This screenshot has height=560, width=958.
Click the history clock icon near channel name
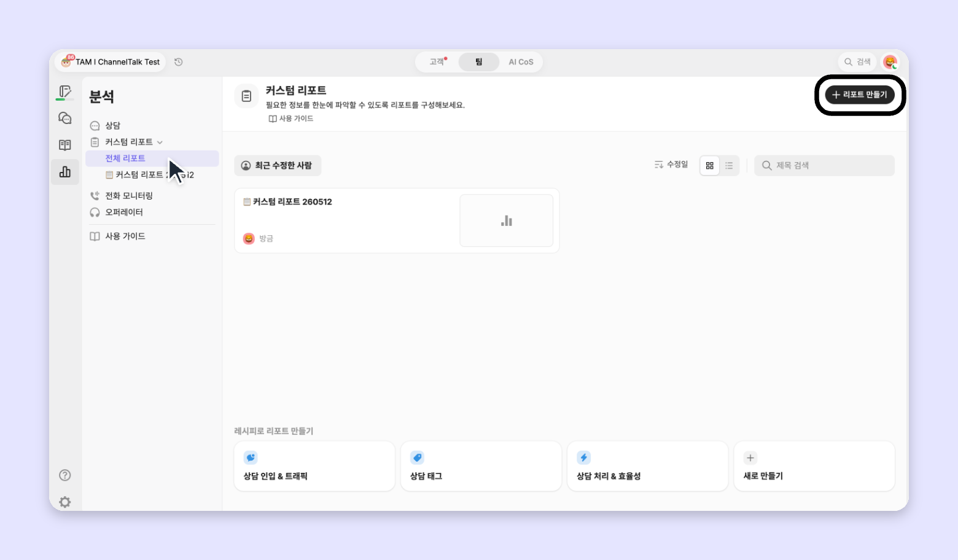[179, 62]
